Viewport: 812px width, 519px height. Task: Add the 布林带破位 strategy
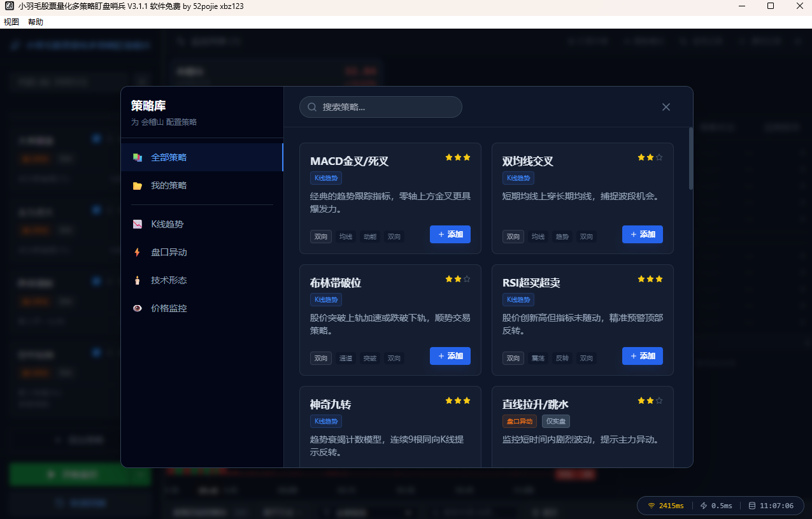(450, 356)
